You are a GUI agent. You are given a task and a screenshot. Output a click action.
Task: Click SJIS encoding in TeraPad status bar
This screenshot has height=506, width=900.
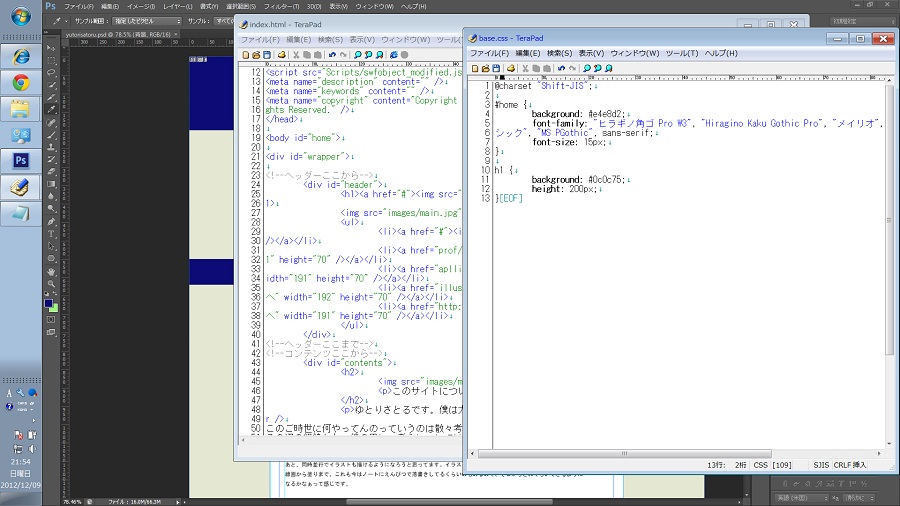821,465
